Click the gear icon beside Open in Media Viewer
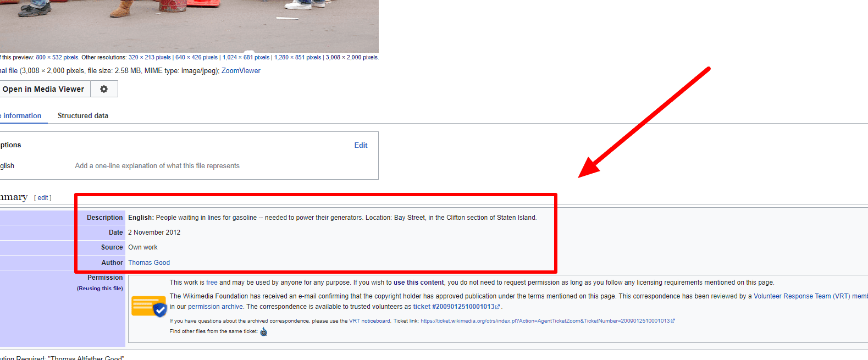This screenshot has height=360, width=868. click(104, 89)
